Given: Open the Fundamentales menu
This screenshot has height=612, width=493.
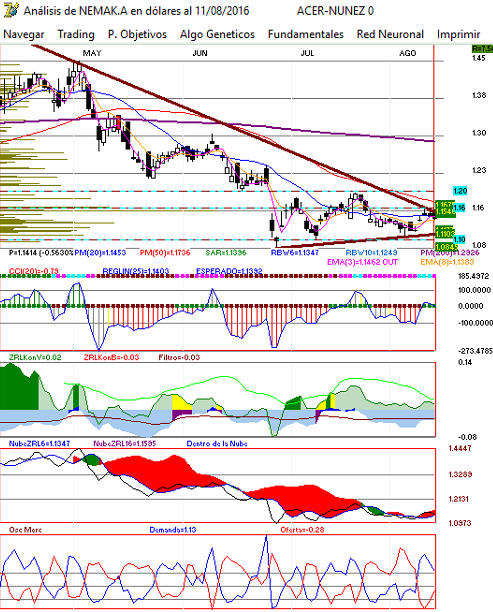Looking at the screenshot, I should click(x=306, y=34).
